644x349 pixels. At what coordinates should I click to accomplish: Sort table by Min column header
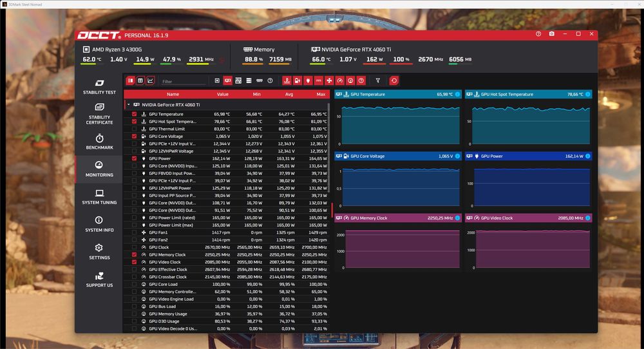257,95
